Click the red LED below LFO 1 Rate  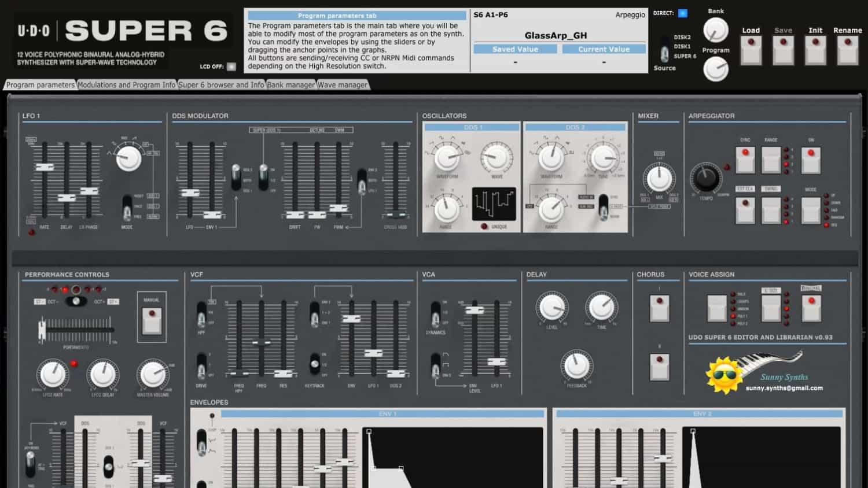pyautogui.click(x=31, y=232)
